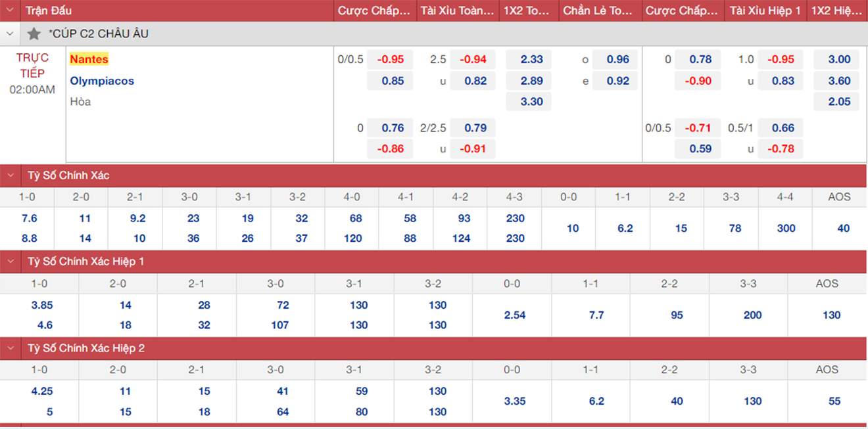Click the Tài Xỉu Toàn column header

click(457, 11)
